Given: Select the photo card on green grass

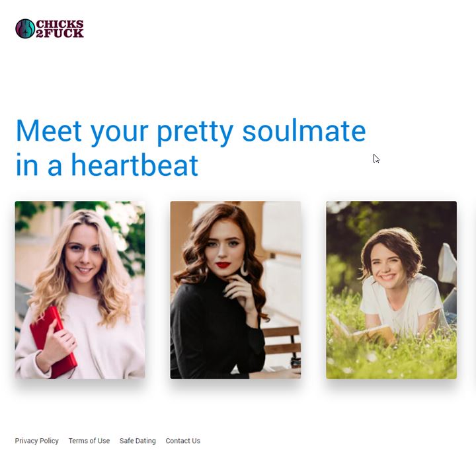Looking at the screenshot, I should 391,289.
